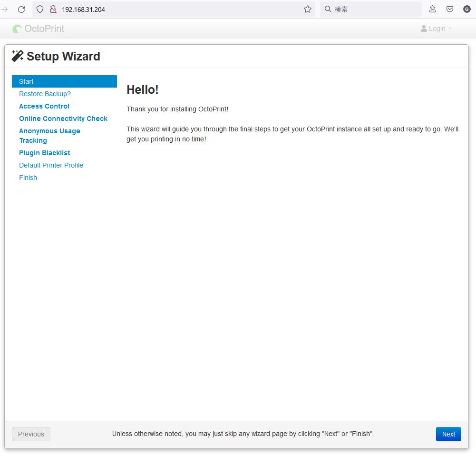Open the tracking protection shield icon
Image resolution: width=476 pixels, height=456 pixels.
click(40, 10)
